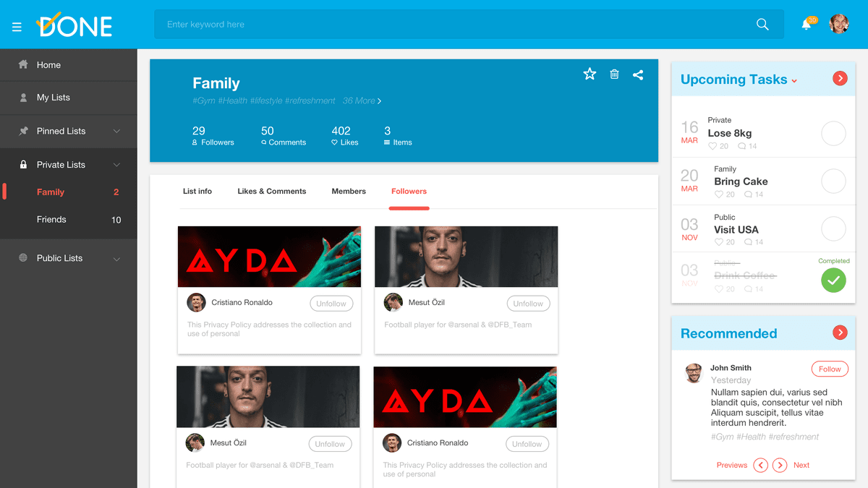
Task: Click the red arrow in Upcoming Tasks header
Action: click(x=840, y=79)
